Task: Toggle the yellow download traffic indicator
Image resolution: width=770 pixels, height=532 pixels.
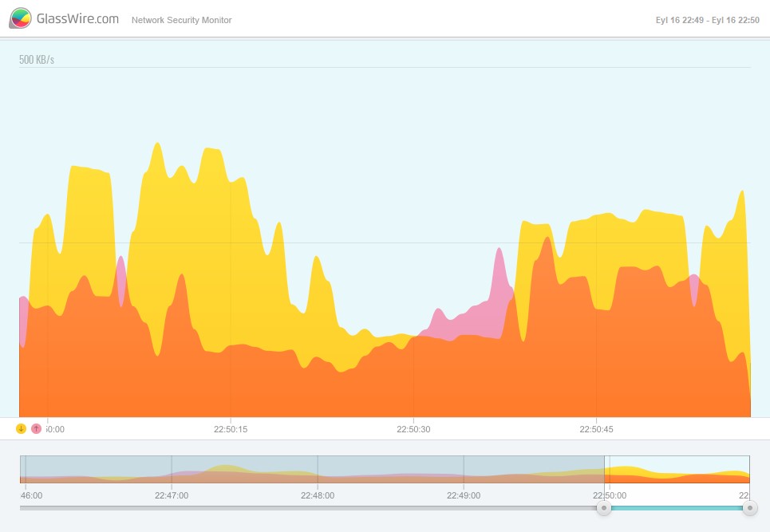Action: (21, 428)
